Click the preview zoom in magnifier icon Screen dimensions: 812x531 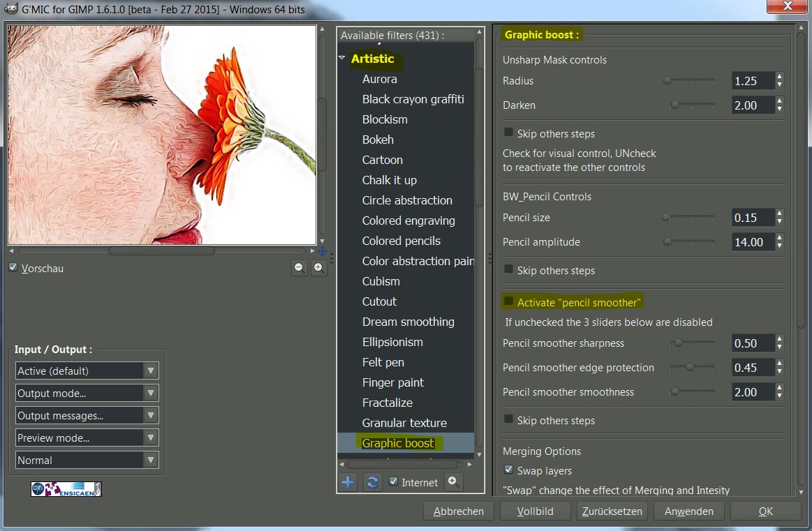pyautogui.click(x=319, y=268)
